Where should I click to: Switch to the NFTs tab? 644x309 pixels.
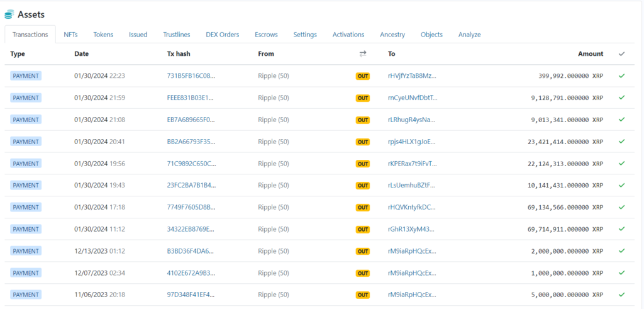click(70, 35)
